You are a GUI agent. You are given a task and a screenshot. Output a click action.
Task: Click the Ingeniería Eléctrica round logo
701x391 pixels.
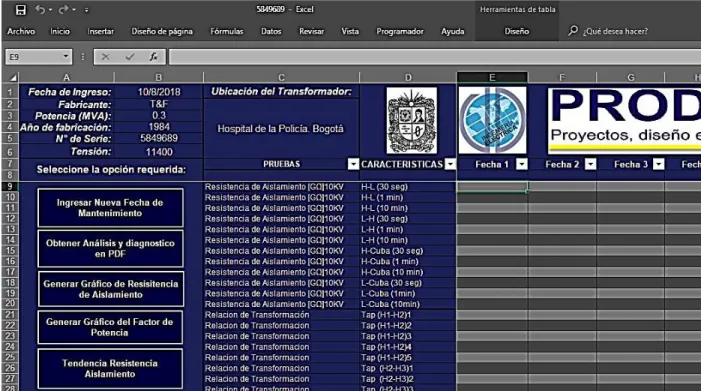[492, 120]
